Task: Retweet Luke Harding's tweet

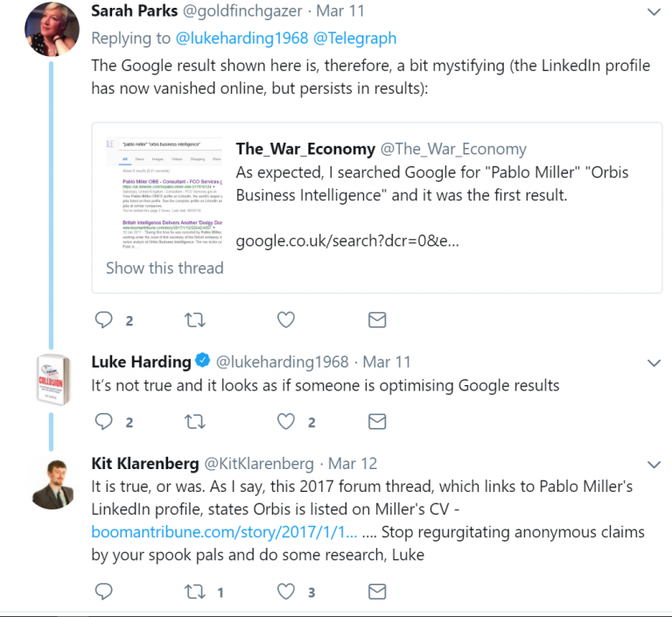Action: coord(196,422)
